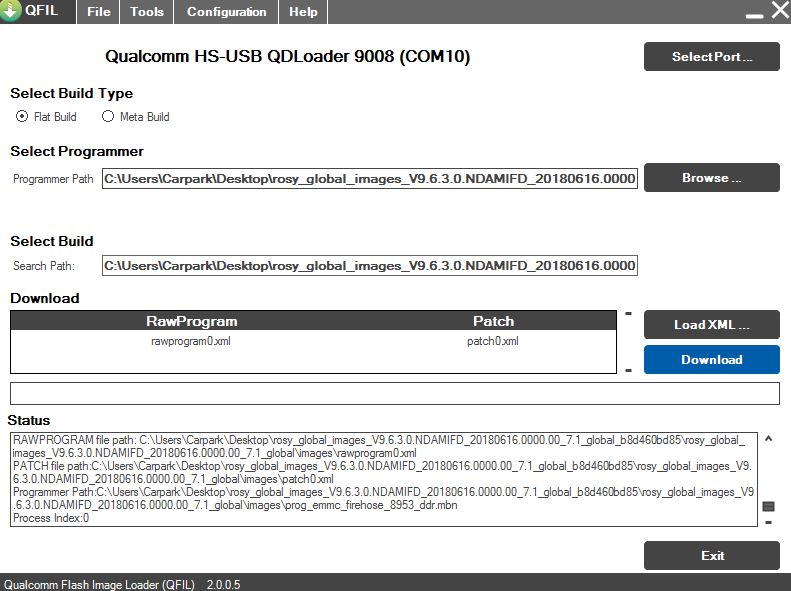Click the RAWPROGRAM file path log line

click(378, 446)
